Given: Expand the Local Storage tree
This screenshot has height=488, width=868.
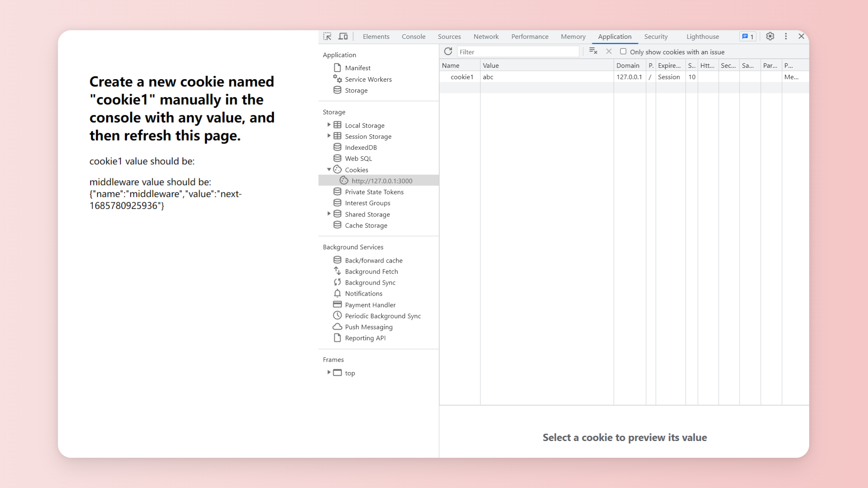Looking at the screenshot, I should coord(329,125).
